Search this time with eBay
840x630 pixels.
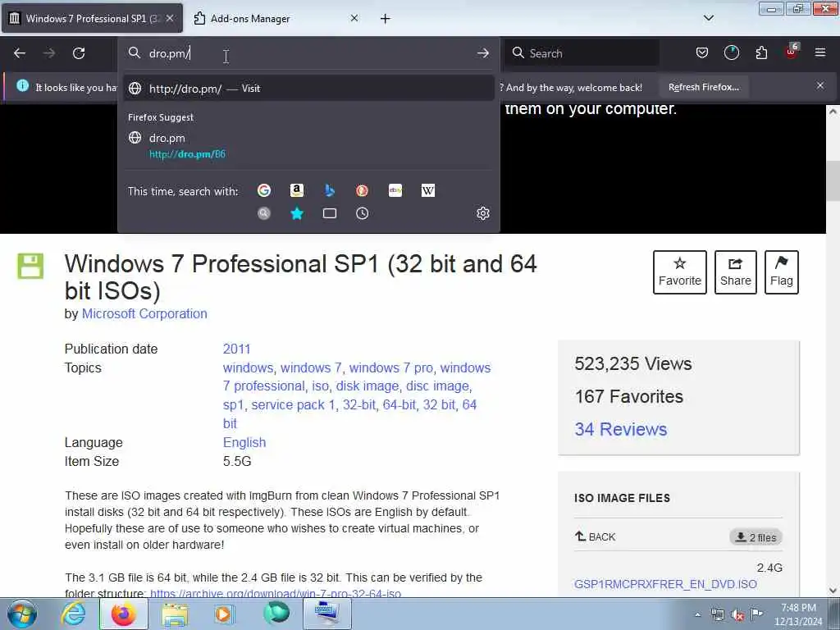395,190
